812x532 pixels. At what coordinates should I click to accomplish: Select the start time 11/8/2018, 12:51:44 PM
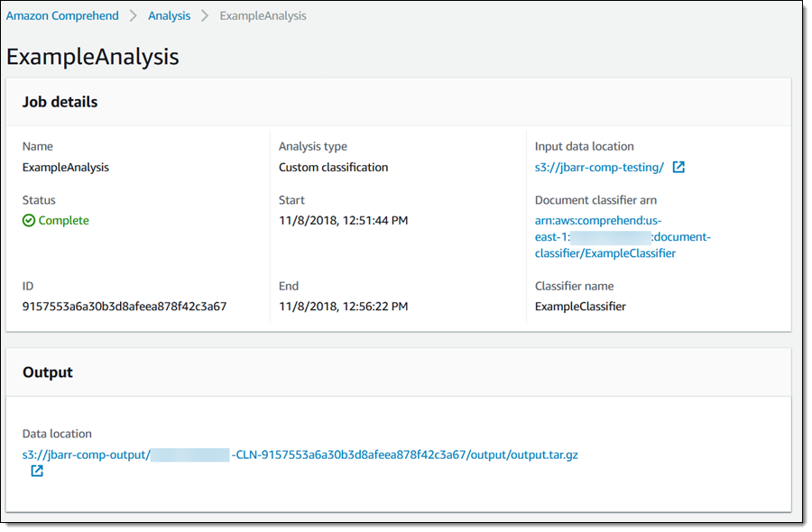[344, 220]
